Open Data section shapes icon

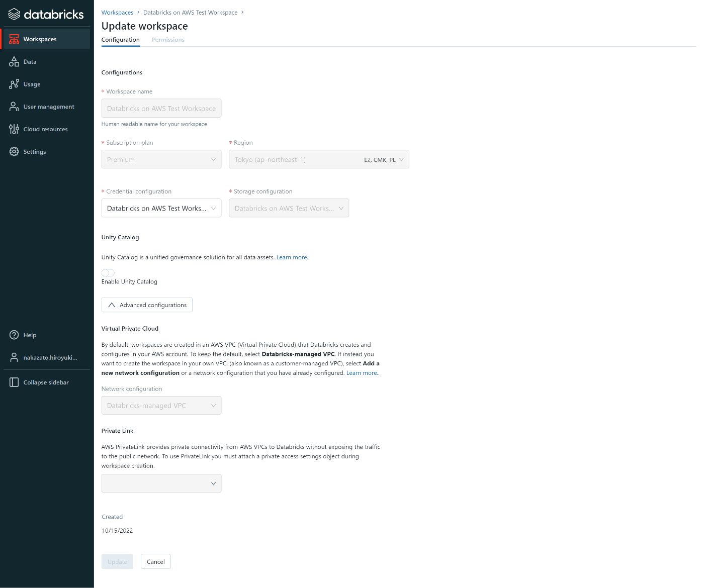click(14, 62)
